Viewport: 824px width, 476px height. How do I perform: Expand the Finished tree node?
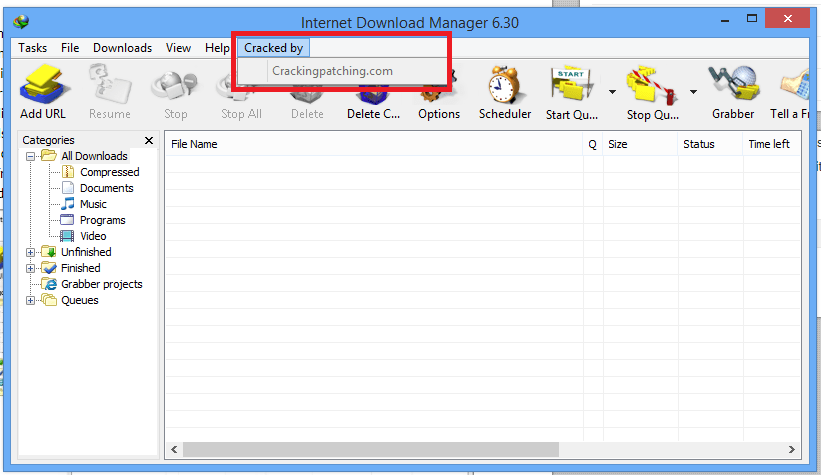(x=30, y=268)
